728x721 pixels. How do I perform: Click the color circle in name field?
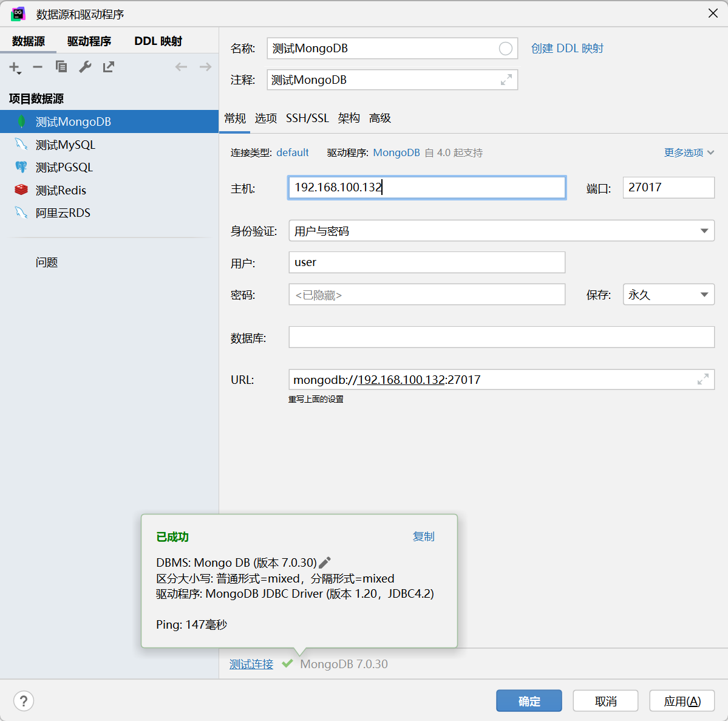pos(506,49)
